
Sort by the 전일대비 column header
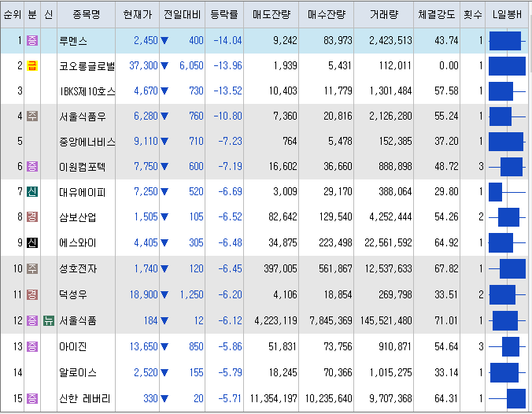[183, 15]
